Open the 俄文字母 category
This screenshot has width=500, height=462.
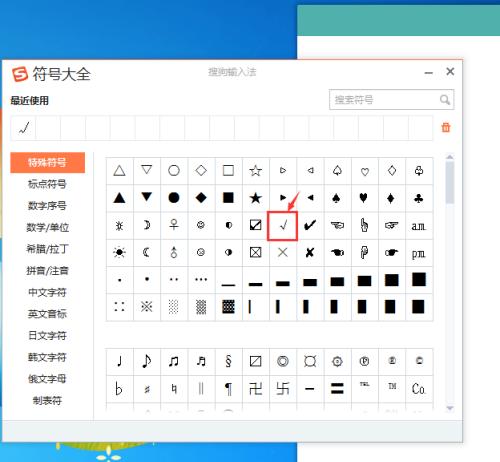pyautogui.click(x=47, y=379)
